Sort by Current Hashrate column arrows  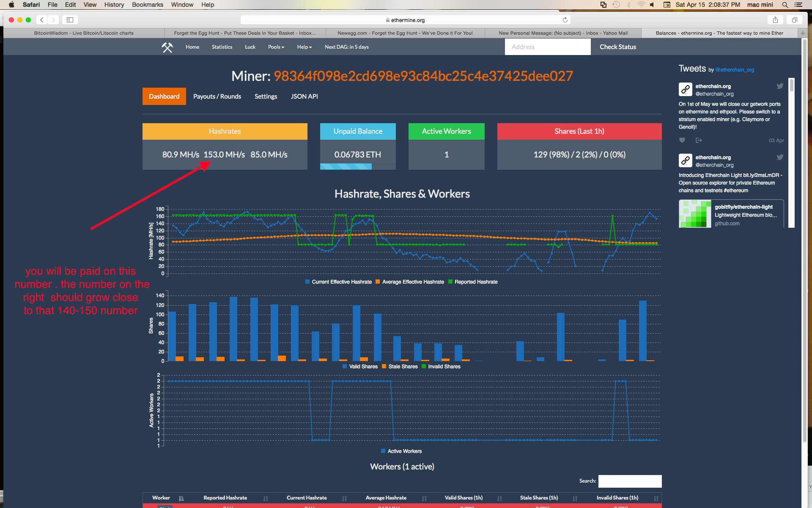[x=344, y=498]
